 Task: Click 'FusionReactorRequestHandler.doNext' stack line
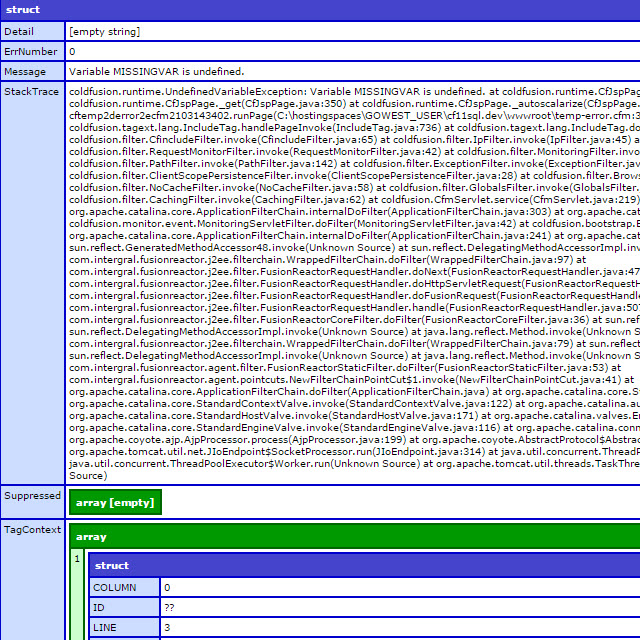pos(354,272)
